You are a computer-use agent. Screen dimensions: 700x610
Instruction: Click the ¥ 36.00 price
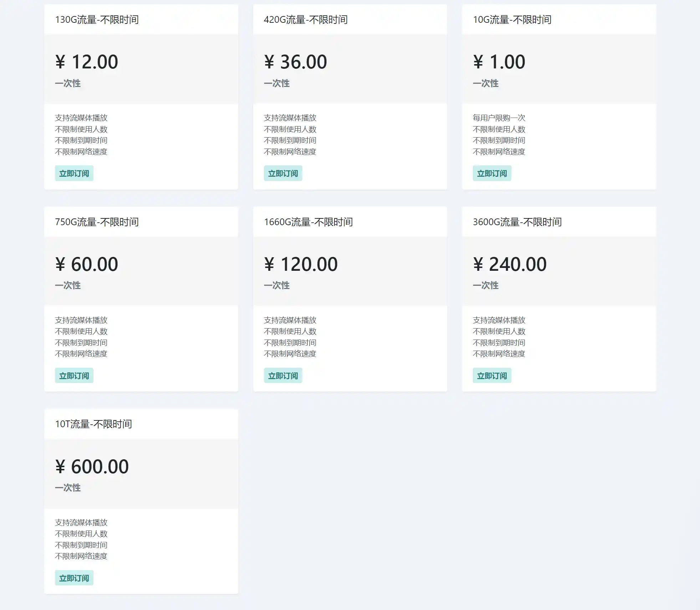[x=295, y=62]
